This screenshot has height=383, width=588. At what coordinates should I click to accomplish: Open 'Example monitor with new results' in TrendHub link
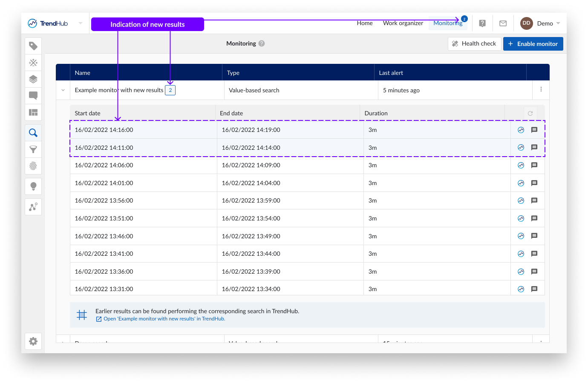click(x=164, y=319)
